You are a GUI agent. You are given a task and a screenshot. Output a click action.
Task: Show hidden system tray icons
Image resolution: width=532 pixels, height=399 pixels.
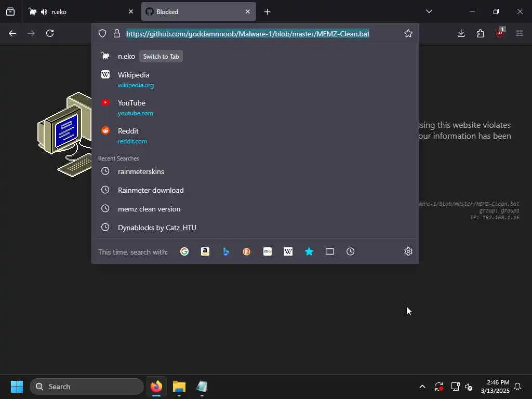(x=422, y=387)
